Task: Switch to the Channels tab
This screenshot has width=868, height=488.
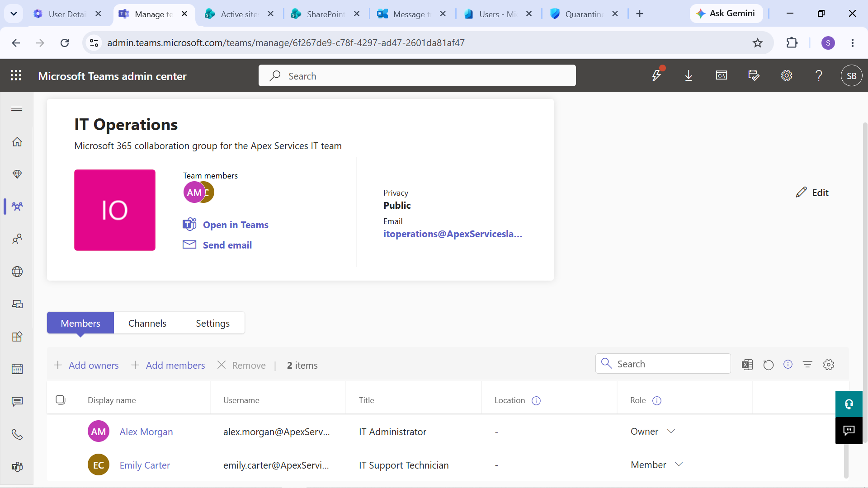Action: click(147, 323)
